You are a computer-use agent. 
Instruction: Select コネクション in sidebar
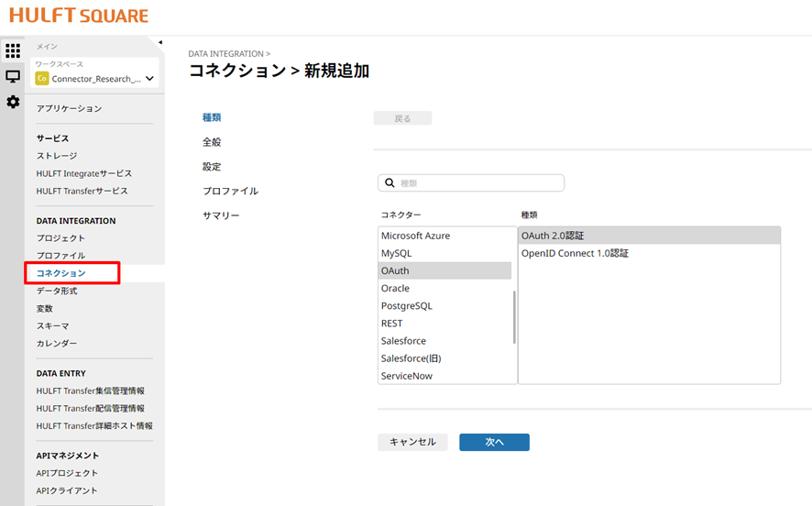(60, 273)
